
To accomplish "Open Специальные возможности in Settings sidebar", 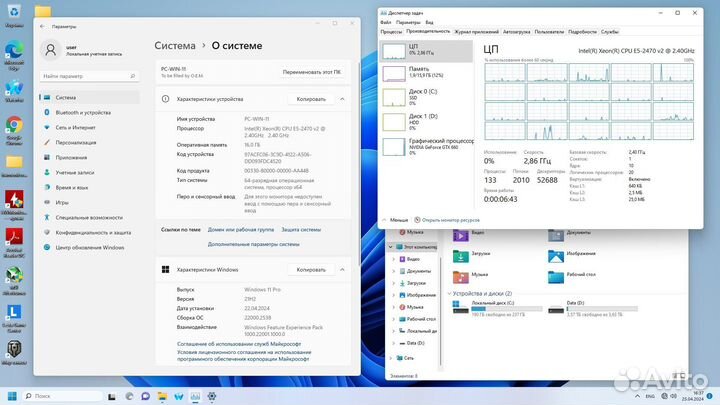I will (90, 218).
